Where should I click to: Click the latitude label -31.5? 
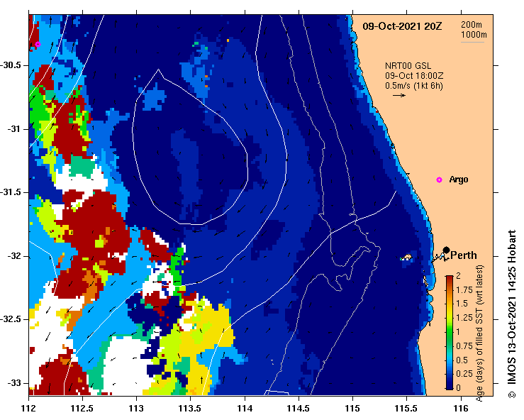pos(11,192)
